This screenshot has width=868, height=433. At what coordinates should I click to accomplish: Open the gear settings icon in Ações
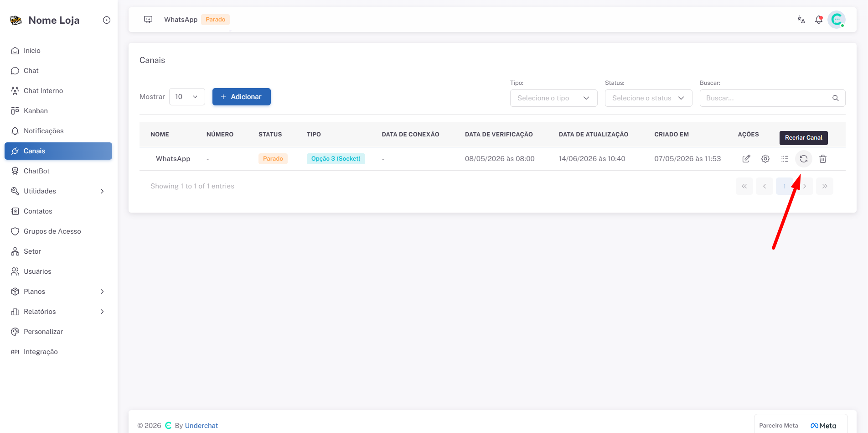(x=765, y=159)
